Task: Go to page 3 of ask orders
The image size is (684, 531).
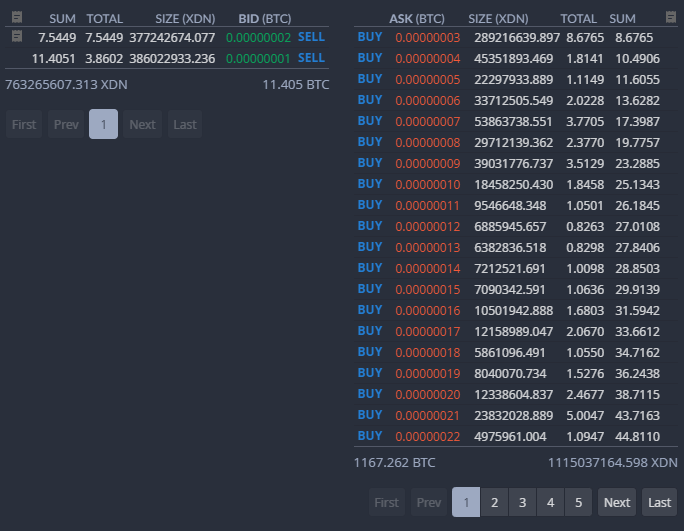Action: pos(522,502)
